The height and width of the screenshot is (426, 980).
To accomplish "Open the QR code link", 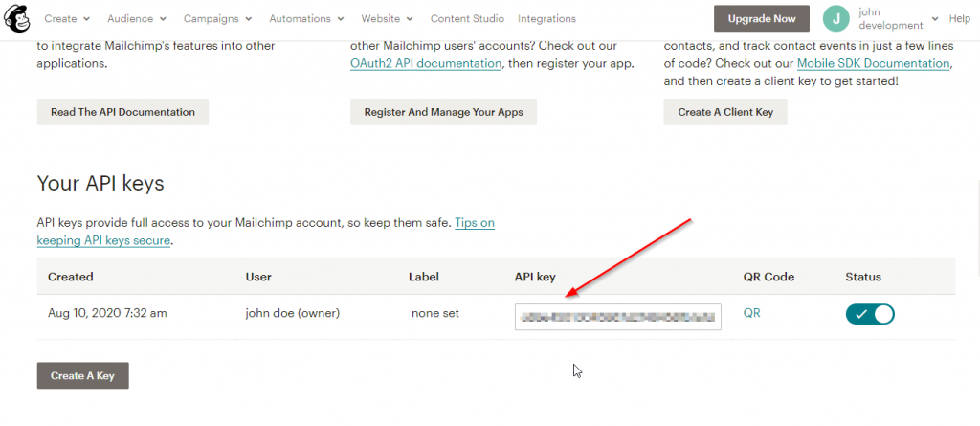I will 752,313.
